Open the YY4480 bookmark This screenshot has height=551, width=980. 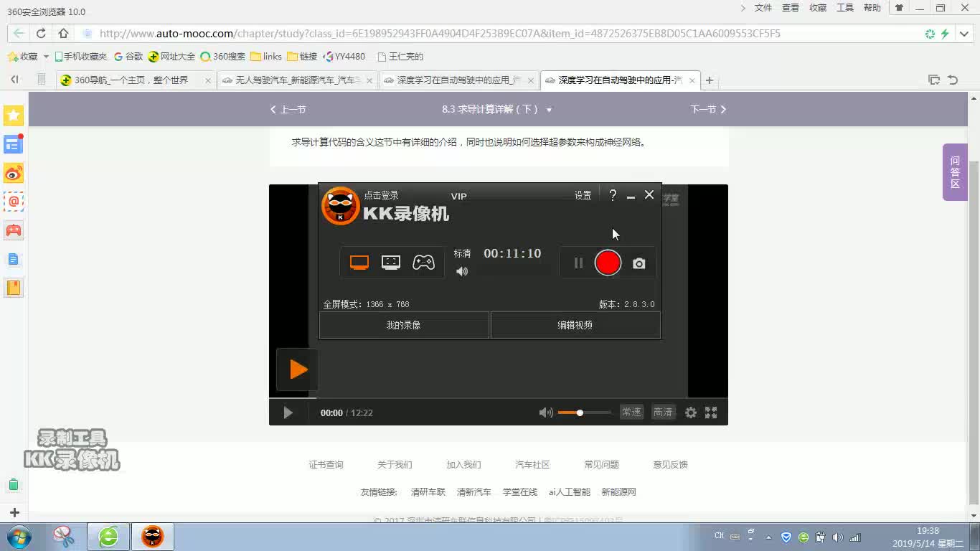tap(344, 57)
